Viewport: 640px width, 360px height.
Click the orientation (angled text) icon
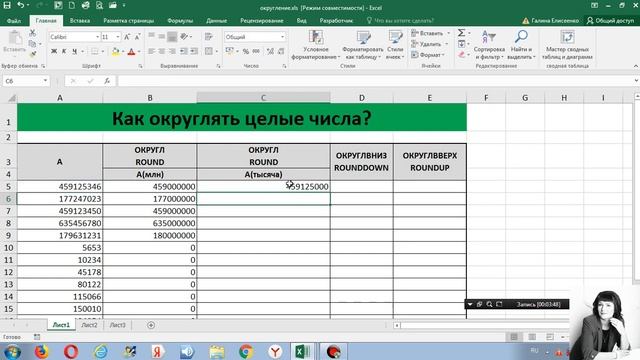184,37
